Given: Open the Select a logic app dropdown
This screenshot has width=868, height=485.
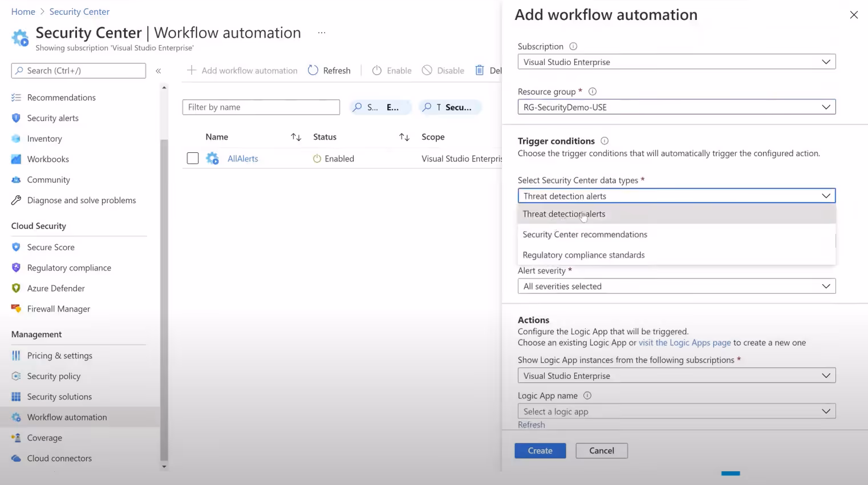Looking at the screenshot, I should pyautogui.click(x=676, y=411).
